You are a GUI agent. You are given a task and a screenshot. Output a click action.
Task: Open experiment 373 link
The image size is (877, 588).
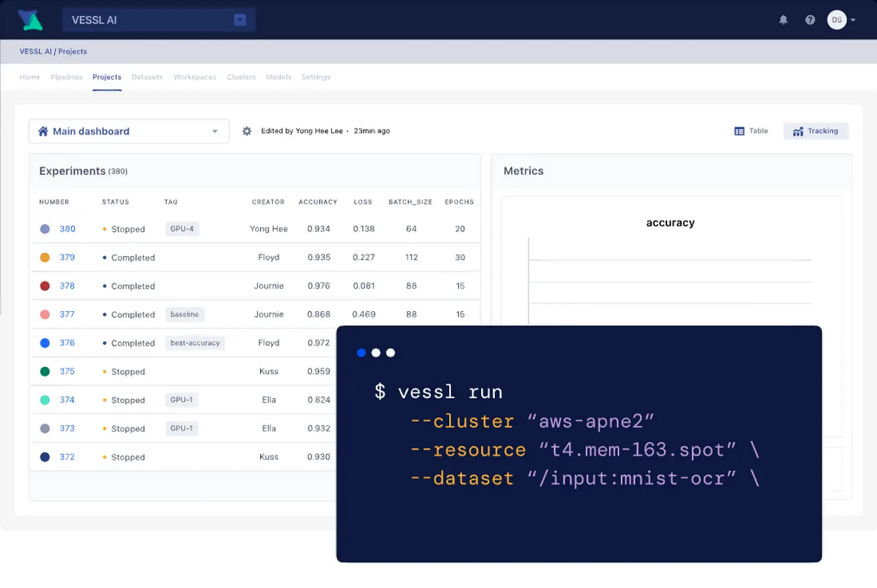[67, 428]
